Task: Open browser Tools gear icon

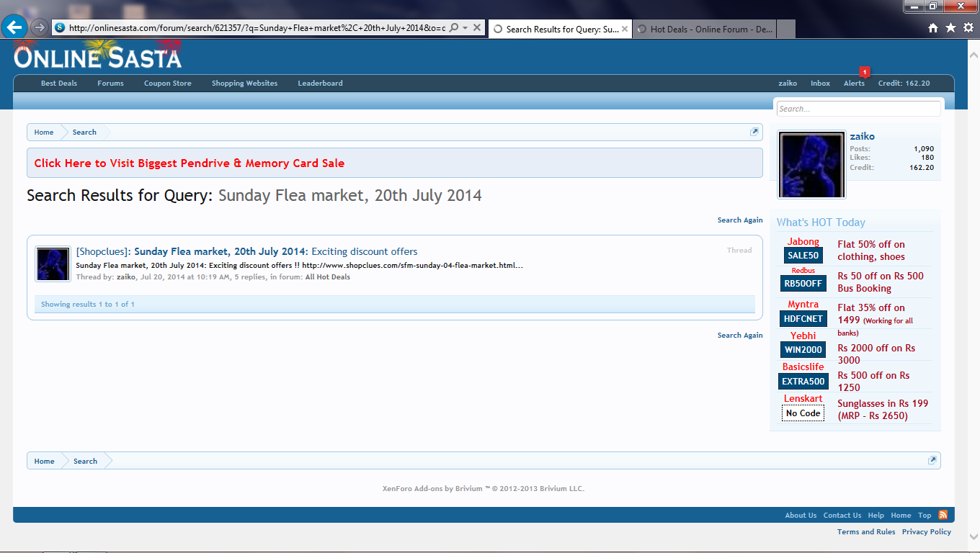Action: tap(968, 27)
